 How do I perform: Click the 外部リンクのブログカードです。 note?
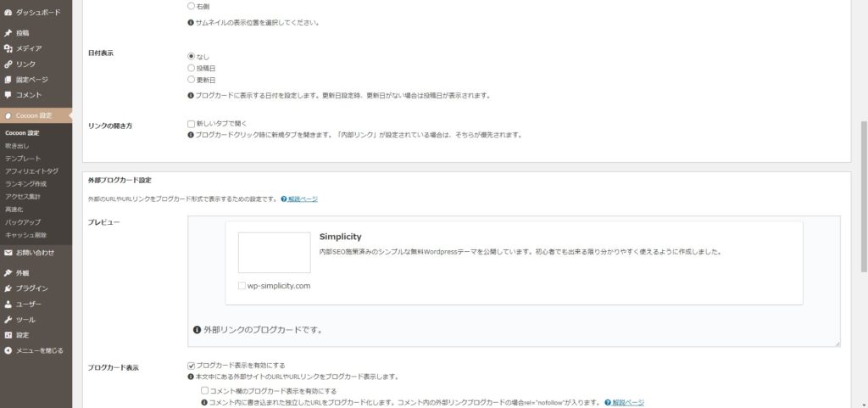click(258, 330)
